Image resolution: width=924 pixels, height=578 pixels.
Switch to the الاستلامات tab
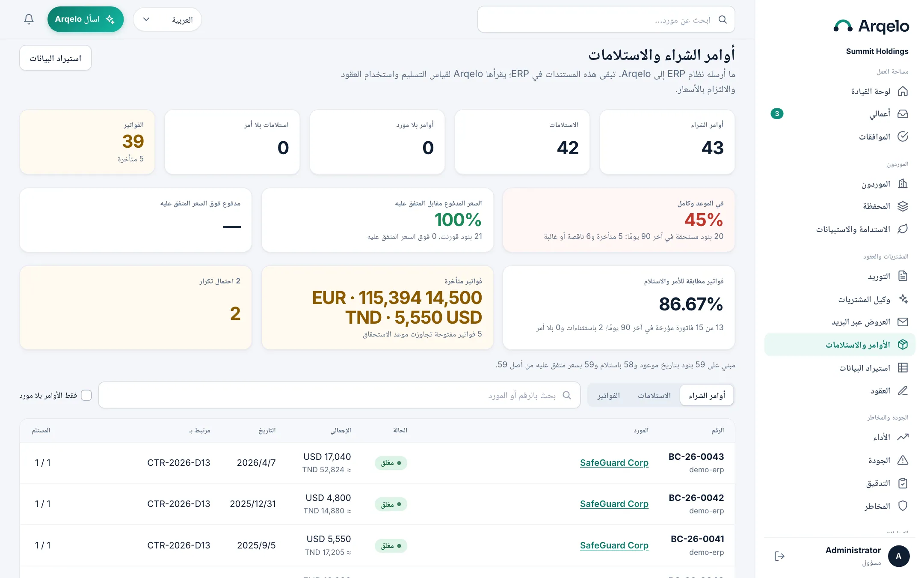654,395
